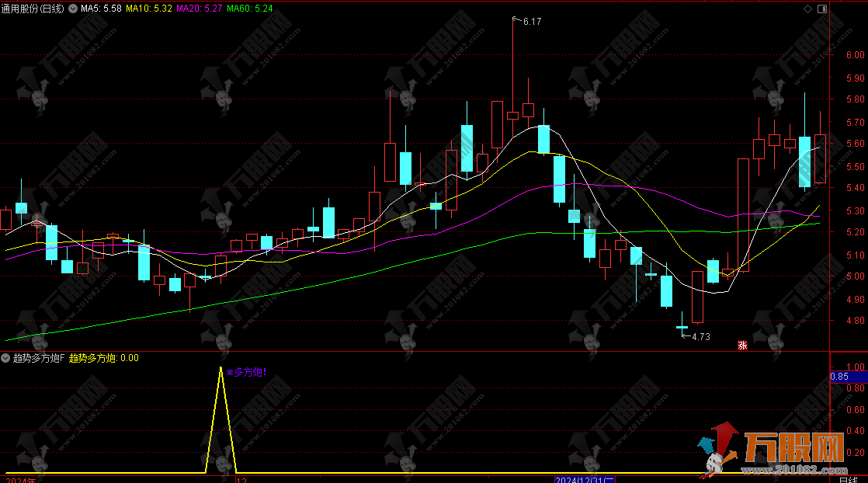This screenshot has height=483, width=868.
Task: Click the 0.20 indicator axis label
Action: [x=856, y=453]
